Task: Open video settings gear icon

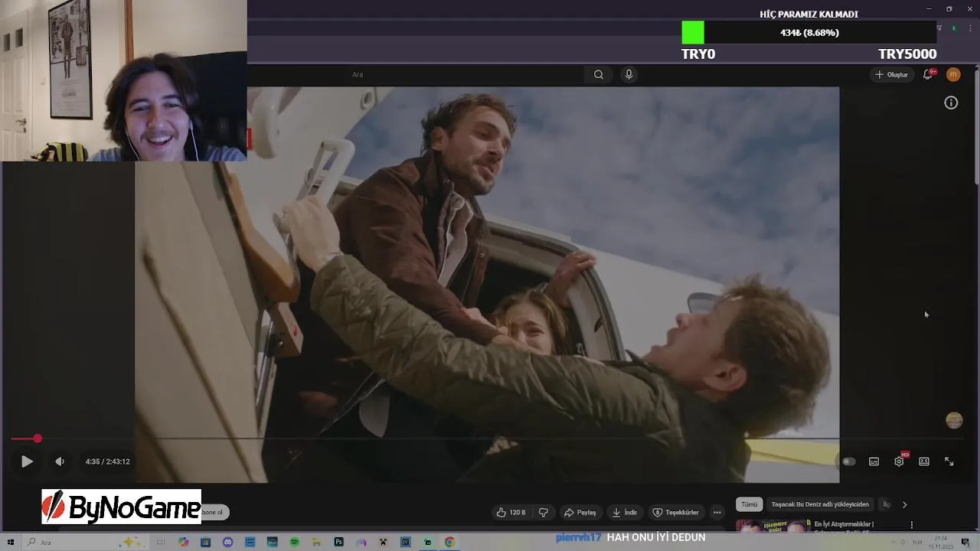Action: point(899,461)
